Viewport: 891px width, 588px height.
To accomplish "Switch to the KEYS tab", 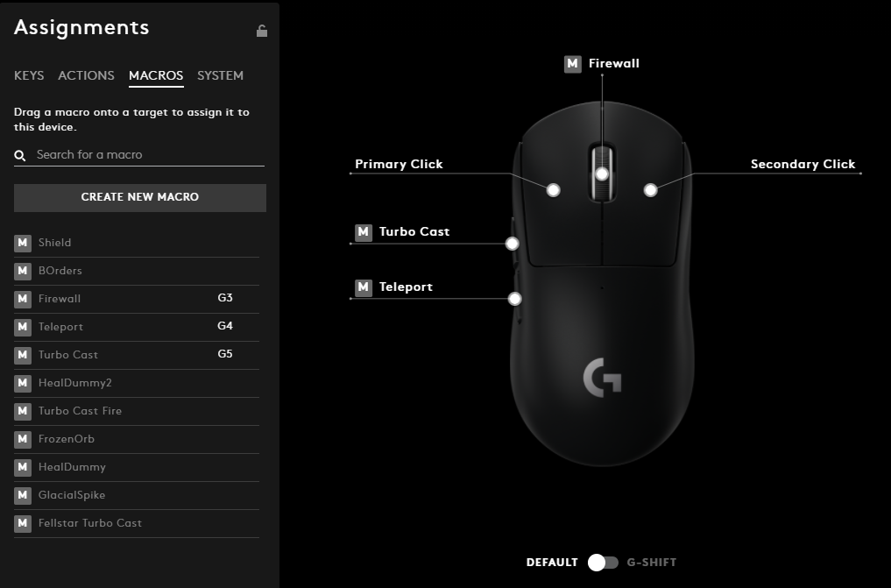I will (29, 75).
